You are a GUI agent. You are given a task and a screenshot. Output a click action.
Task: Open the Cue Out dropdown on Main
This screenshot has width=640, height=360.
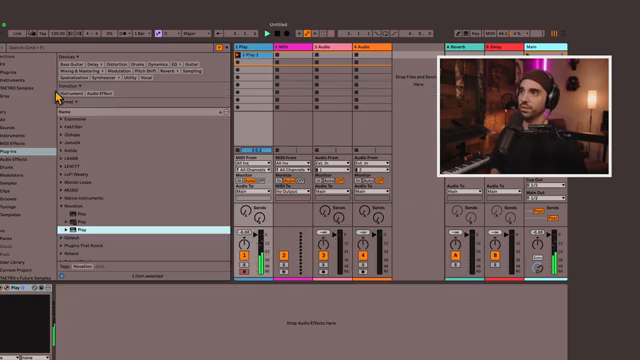(x=546, y=185)
